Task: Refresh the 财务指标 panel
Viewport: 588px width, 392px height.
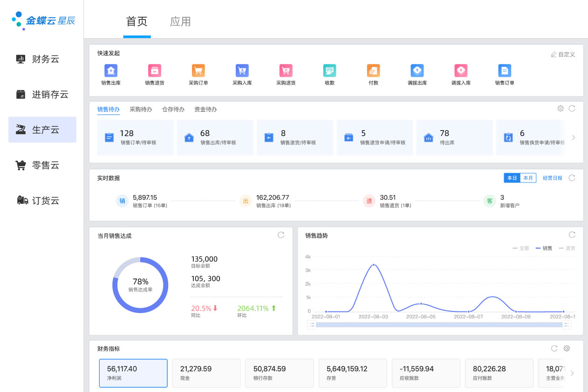Action: click(x=554, y=348)
